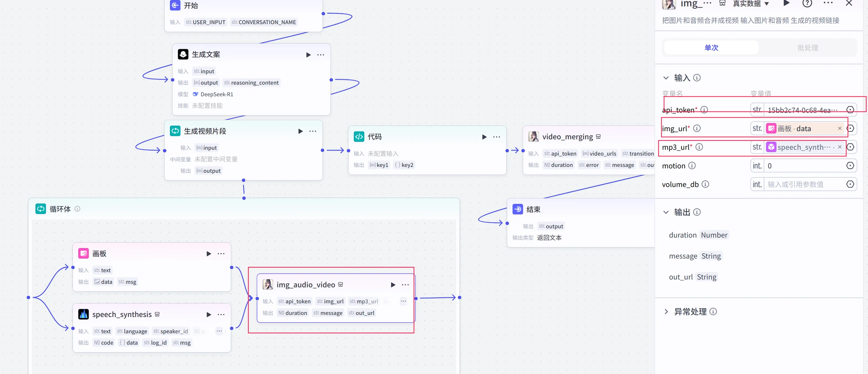Run the 生成文案 node
This screenshot has width=868, height=374.
tap(308, 55)
